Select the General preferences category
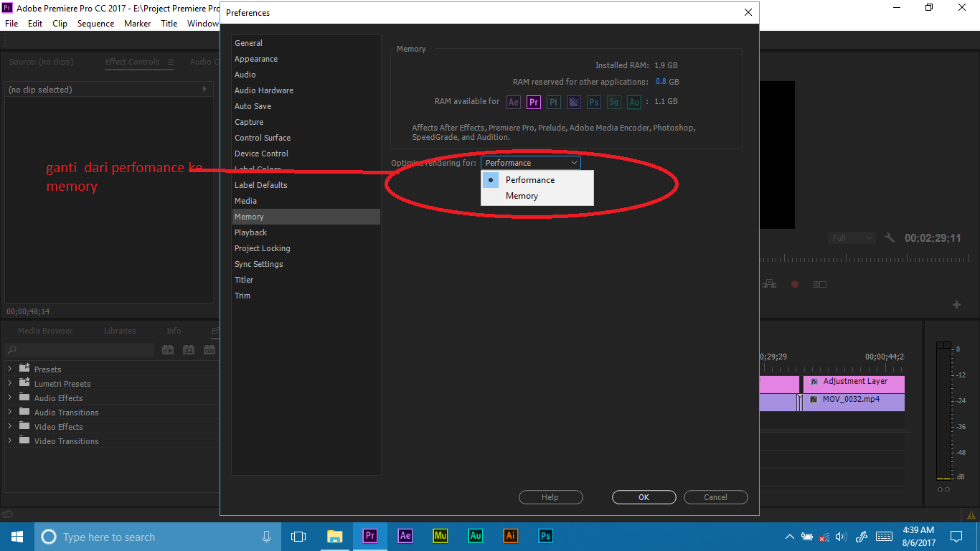The width and height of the screenshot is (980, 551). tap(306, 43)
